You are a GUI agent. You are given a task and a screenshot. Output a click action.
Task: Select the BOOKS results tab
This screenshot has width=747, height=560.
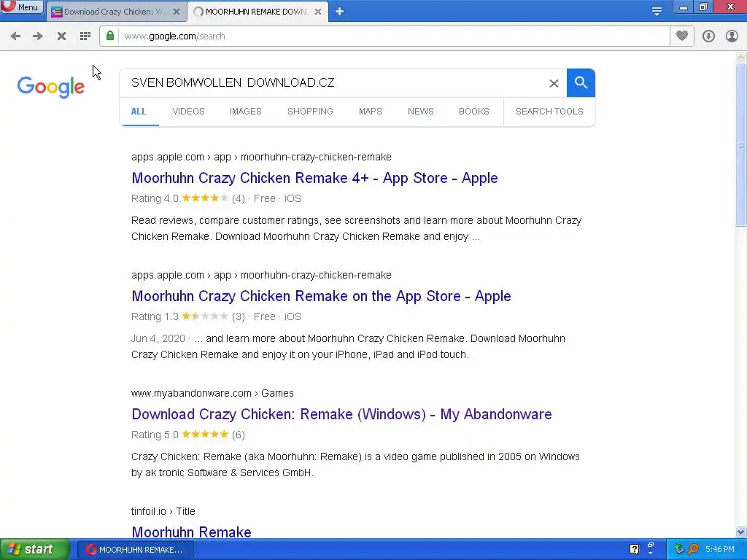coord(474,112)
